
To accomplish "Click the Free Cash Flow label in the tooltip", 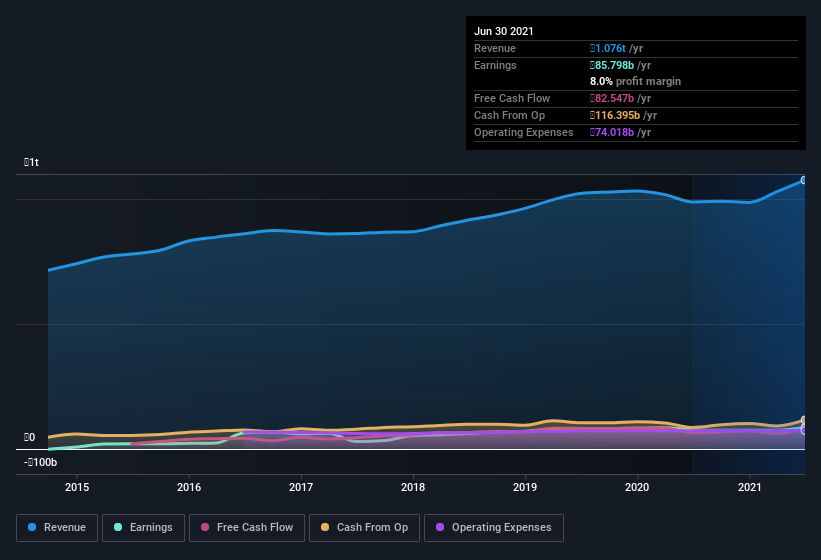I will tap(512, 98).
